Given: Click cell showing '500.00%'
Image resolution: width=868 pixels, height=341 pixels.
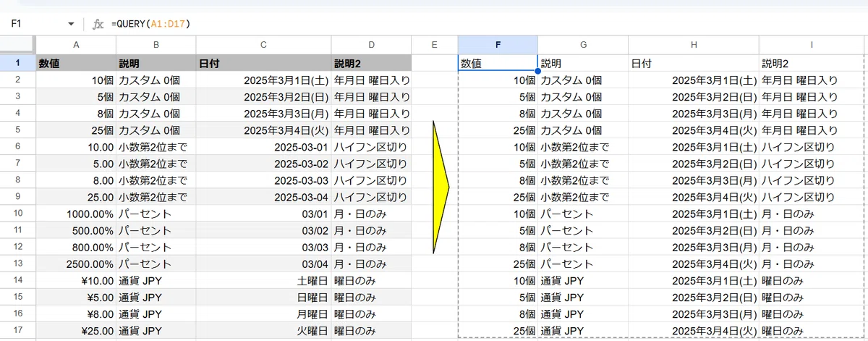Looking at the screenshot, I should pos(76,230).
